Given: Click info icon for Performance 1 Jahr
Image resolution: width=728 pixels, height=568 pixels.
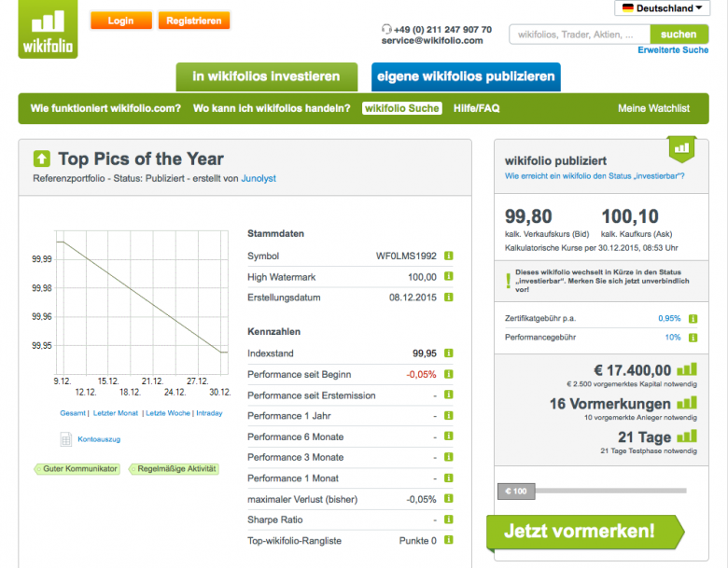Looking at the screenshot, I should (x=449, y=415).
